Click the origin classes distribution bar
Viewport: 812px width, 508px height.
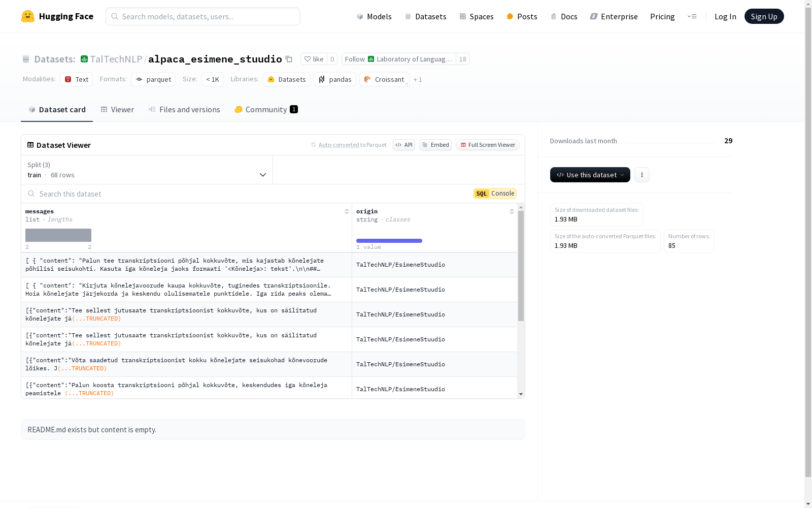[389, 241]
